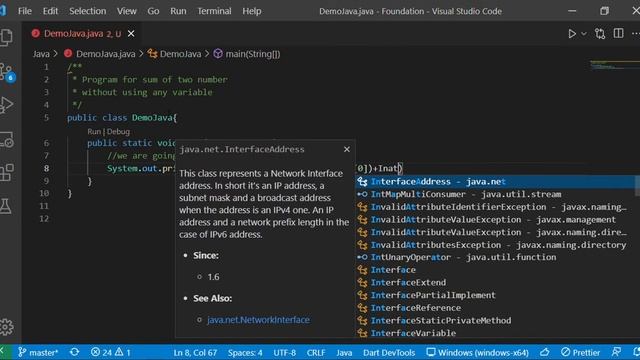This screenshot has height=360, width=640.
Task: Close the DemoJava.java tab
Action: (131, 33)
